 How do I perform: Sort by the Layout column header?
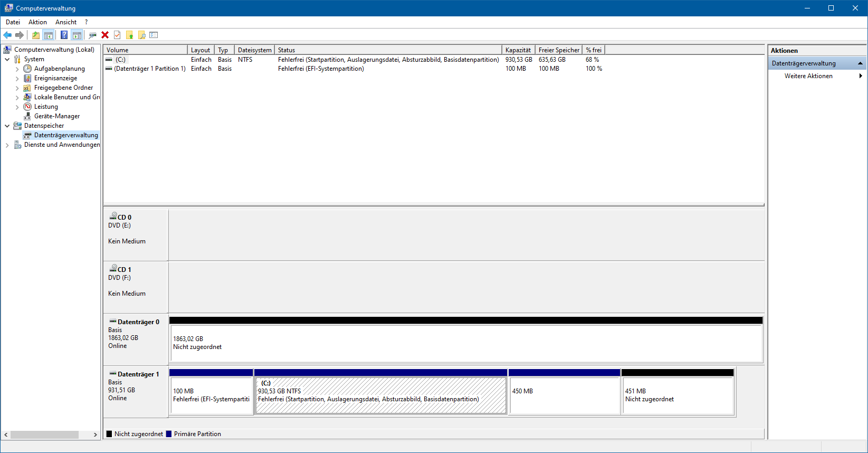201,50
